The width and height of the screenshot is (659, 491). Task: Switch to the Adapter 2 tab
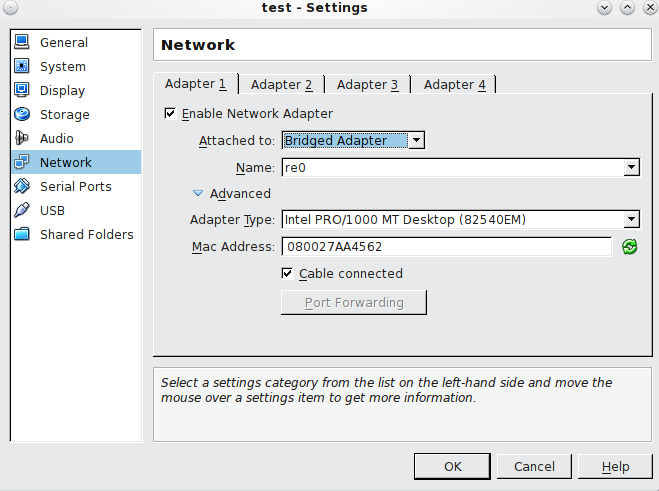pos(282,84)
